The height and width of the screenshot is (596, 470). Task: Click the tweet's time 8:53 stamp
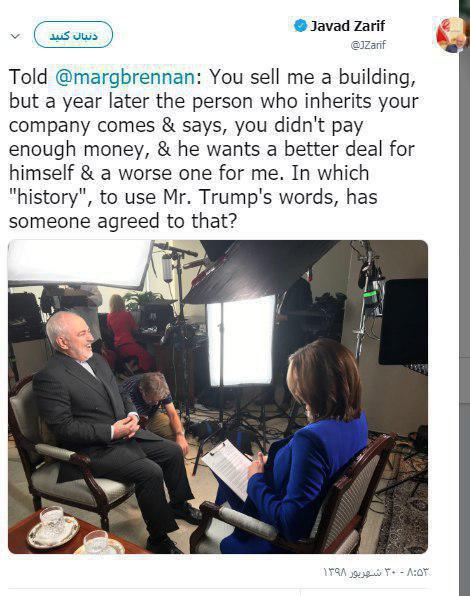[x=418, y=571]
